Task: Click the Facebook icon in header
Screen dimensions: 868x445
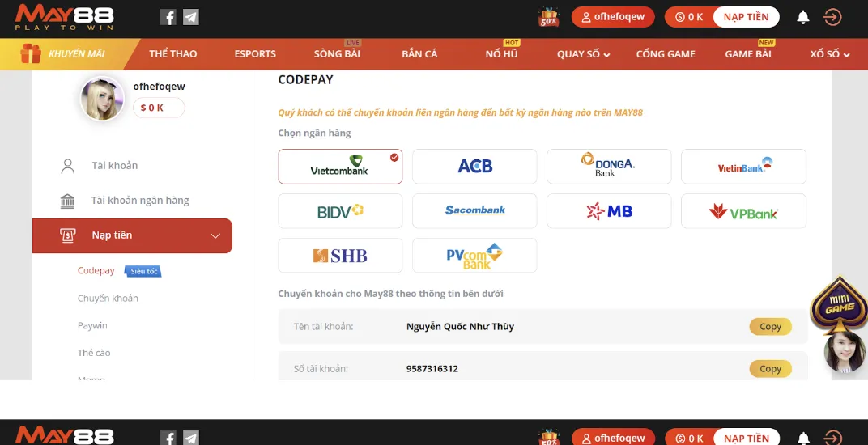Action: tap(168, 17)
